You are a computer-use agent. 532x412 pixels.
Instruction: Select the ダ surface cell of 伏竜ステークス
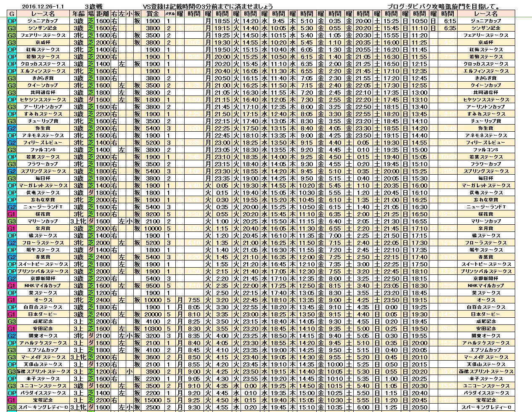tap(91, 193)
